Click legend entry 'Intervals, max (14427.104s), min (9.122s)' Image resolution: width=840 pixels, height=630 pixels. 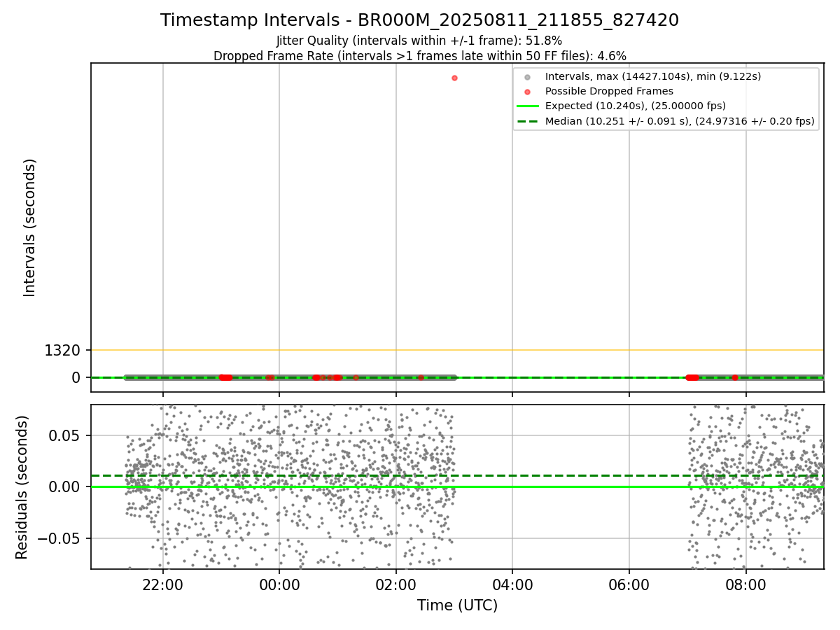pyautogui.click(x=653, y=76)
